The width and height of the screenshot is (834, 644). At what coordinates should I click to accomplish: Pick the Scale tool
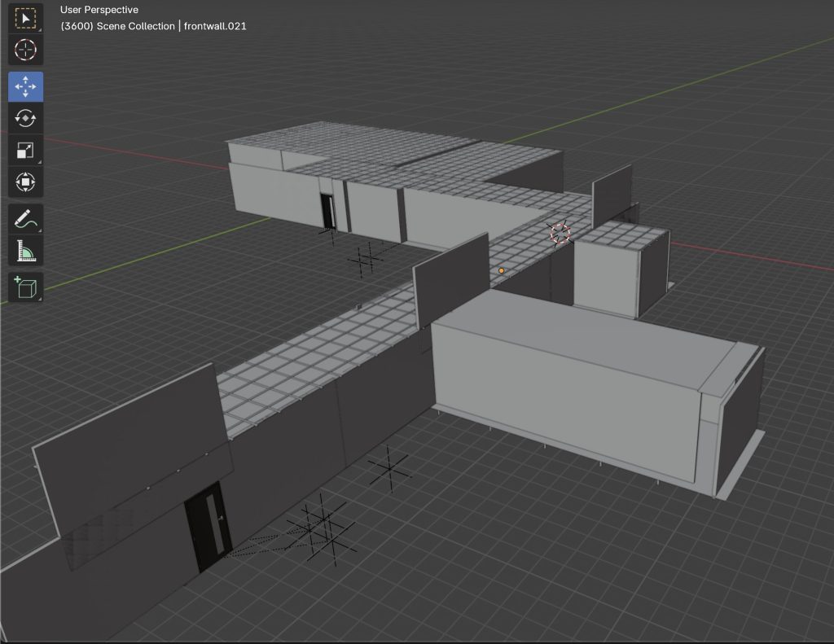25,150
